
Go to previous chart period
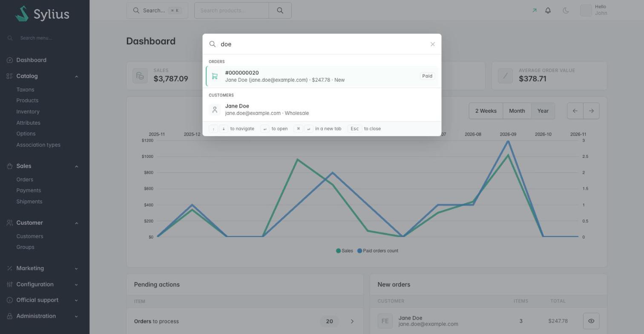click(575, 111)
